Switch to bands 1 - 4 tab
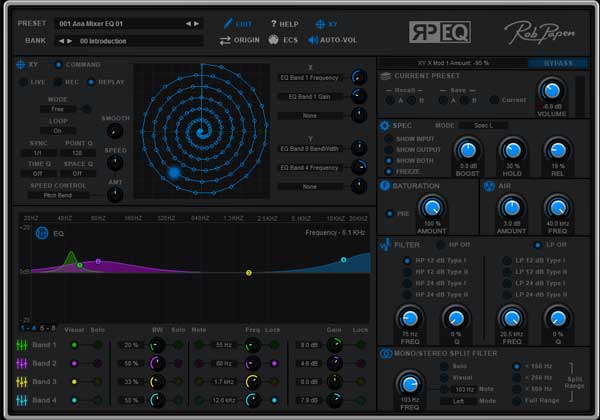600x420 pixels. (x=28, y=328)
